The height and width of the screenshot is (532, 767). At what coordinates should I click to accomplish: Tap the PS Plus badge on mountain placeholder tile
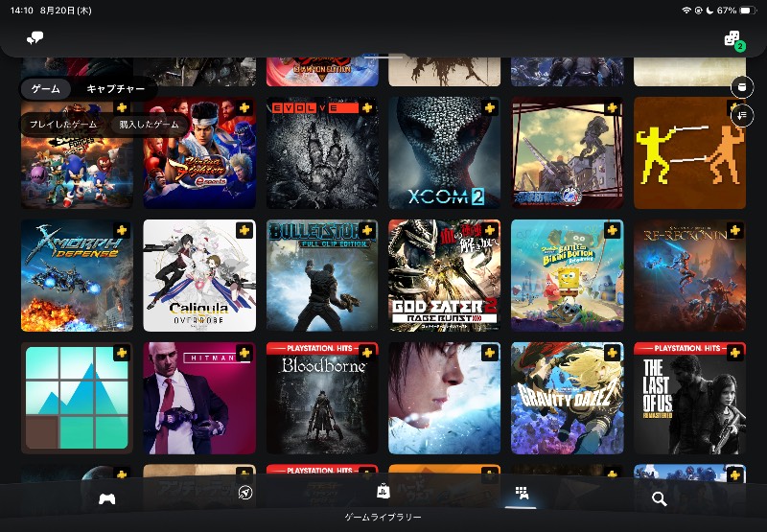pos(122,353)
